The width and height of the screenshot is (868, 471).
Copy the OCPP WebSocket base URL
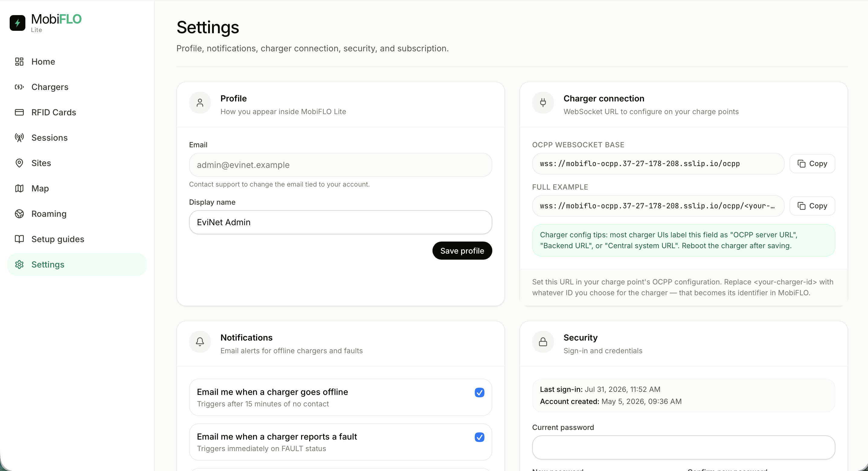(x=812, y=164)
